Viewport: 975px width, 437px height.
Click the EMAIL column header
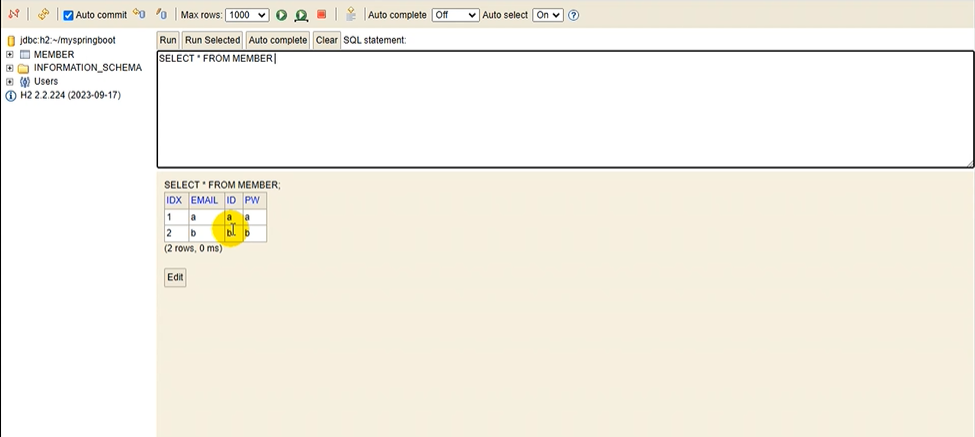(x=206, y=201)
